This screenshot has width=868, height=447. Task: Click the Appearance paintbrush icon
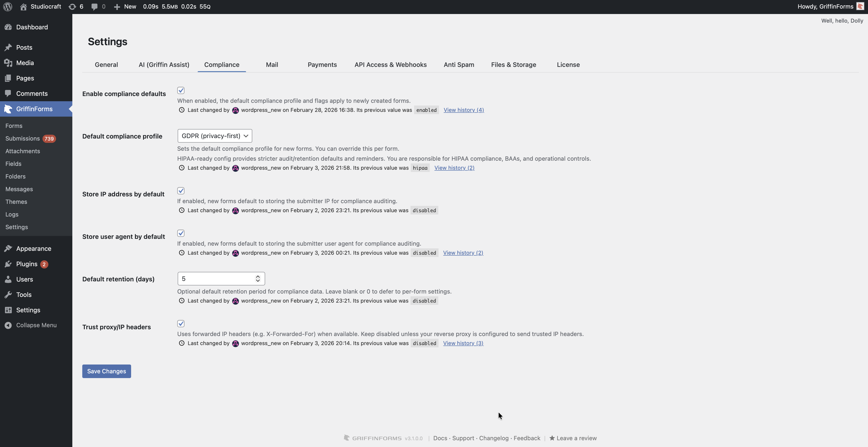click(x=8, y=249)
